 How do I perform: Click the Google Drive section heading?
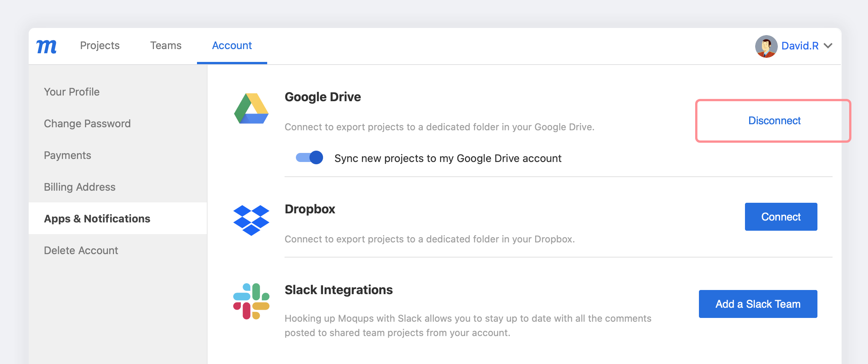[323, 97]
